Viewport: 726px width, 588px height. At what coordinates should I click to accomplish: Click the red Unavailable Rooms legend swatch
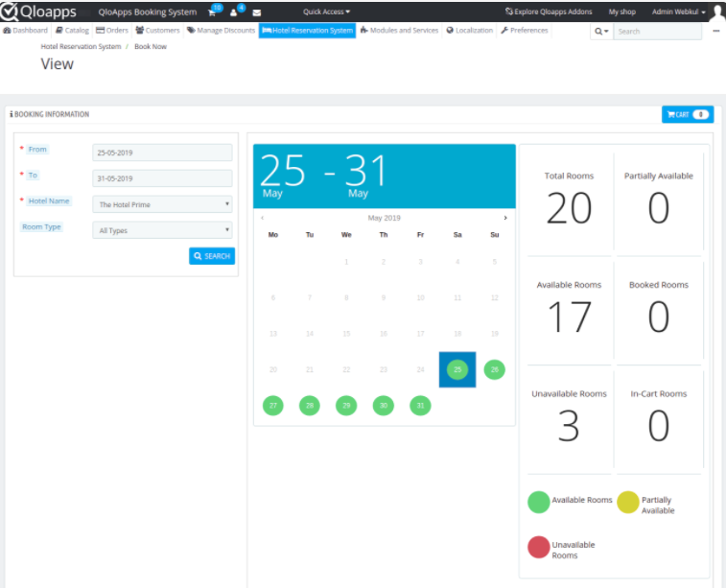tap(538, 547)
